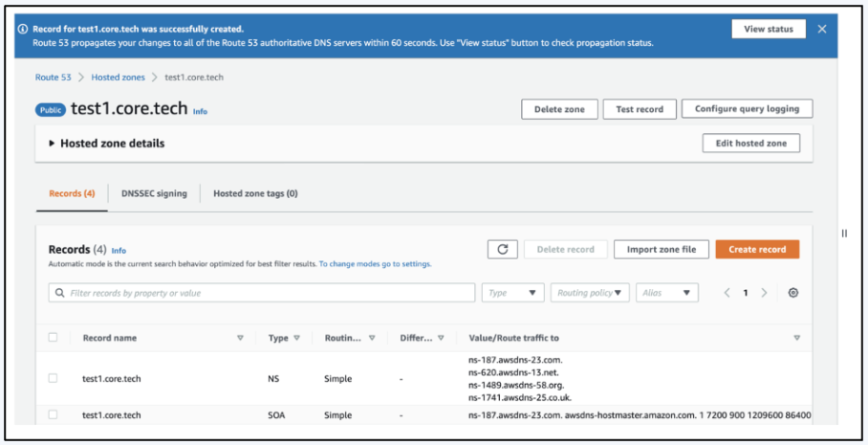
Task: Click the Import zone file button
Action: [x=661, y=250]
